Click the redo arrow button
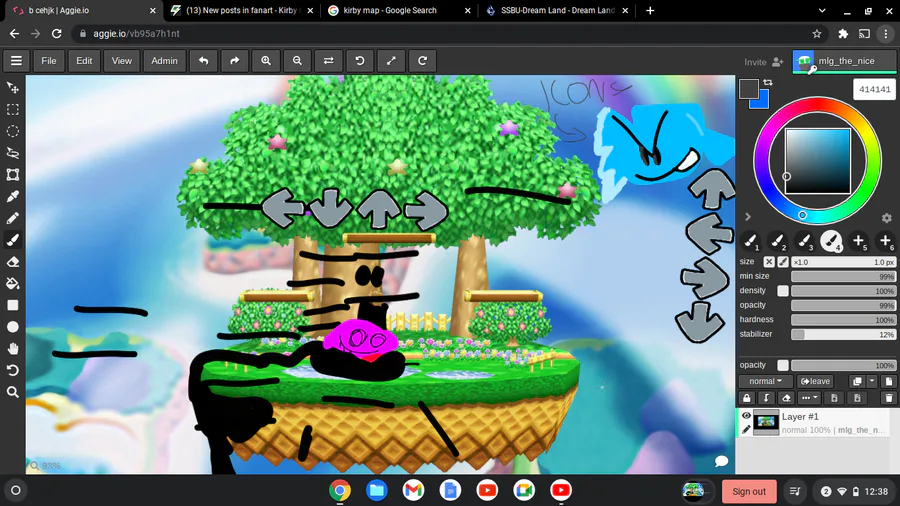 pos(235,61)
